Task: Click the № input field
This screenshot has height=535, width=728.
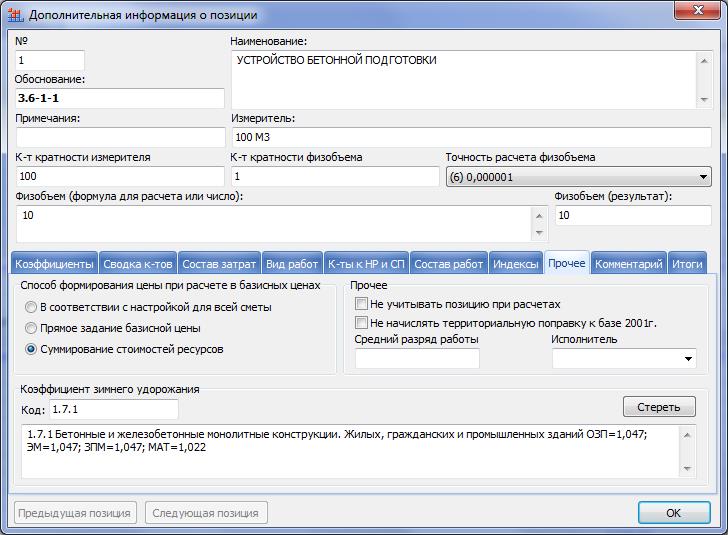Action: pos(50,60)
